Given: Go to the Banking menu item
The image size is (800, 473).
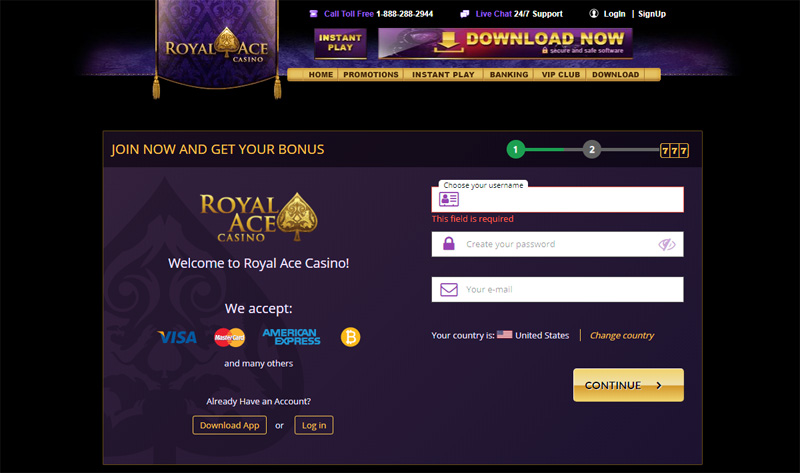Looking at the screenshot, I should 509,74.
